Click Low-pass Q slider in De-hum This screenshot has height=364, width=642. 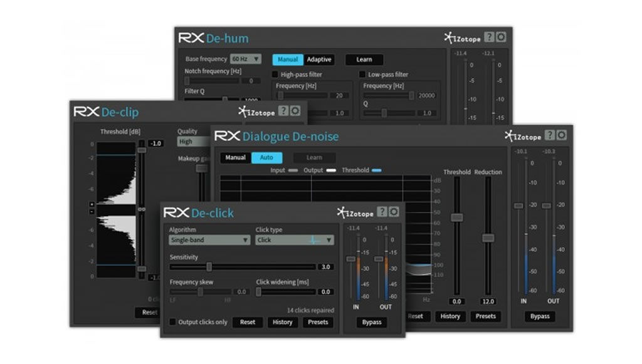pos(384,113)
